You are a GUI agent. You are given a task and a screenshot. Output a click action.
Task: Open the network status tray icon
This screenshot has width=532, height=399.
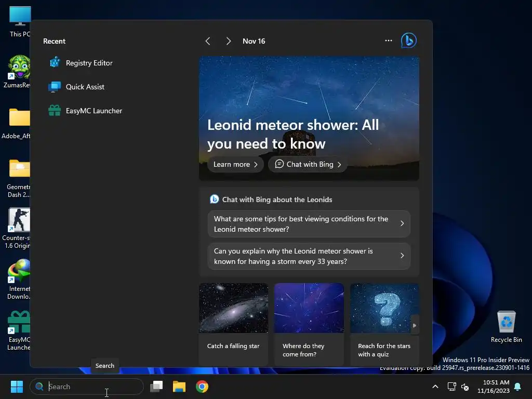click(x=451, y=387)
